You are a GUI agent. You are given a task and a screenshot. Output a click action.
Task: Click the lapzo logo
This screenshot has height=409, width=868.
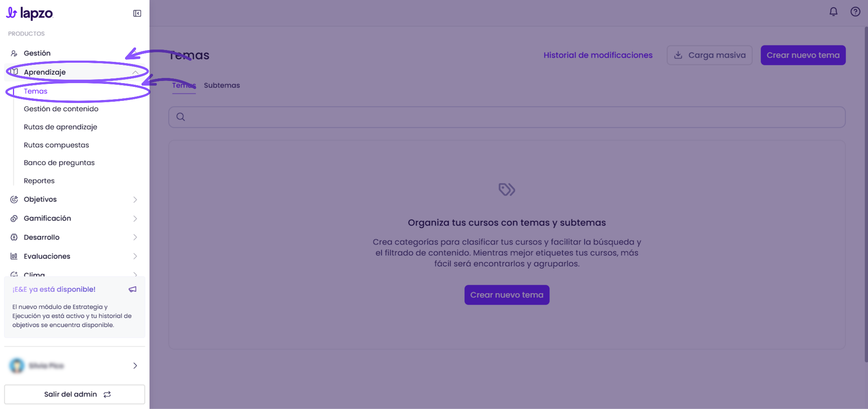29,14
